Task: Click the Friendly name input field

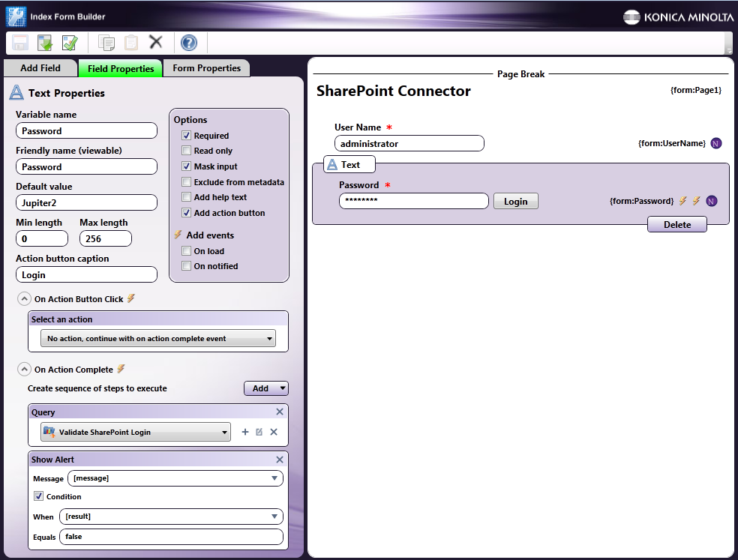Action: pyautogui.click(x=86, y=166)
